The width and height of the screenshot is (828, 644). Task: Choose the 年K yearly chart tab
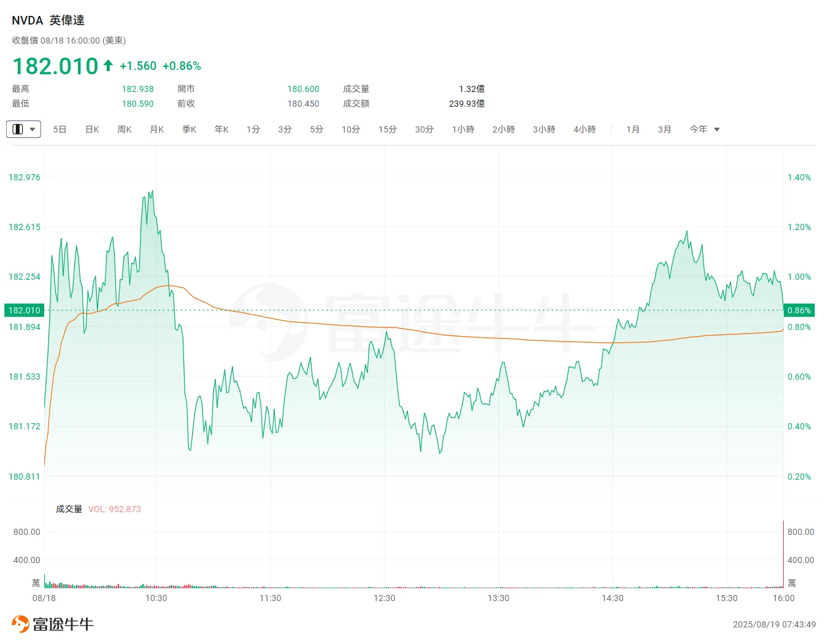(x=221, y=129)
